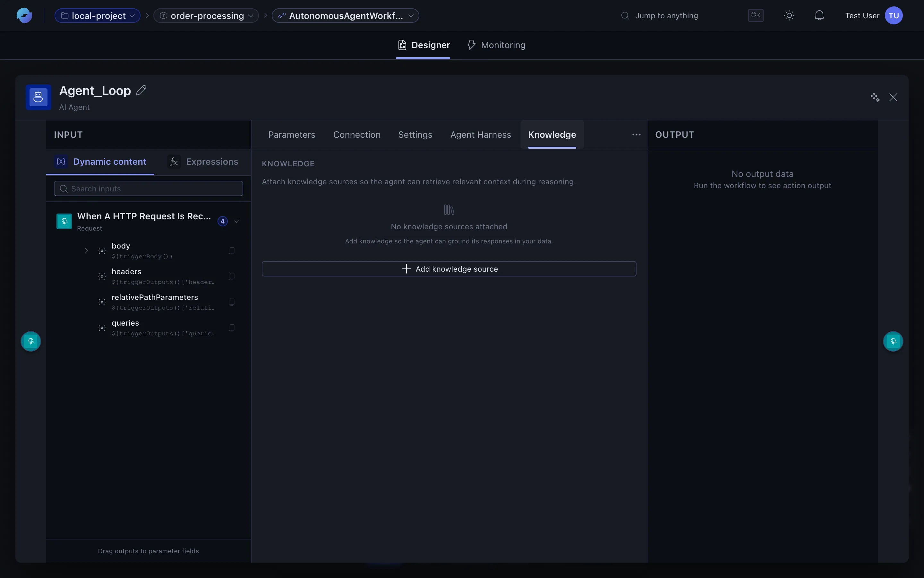
Task: Click the sparkle AI assist icon
Action: pyautogui.click(x=875, y=97)
